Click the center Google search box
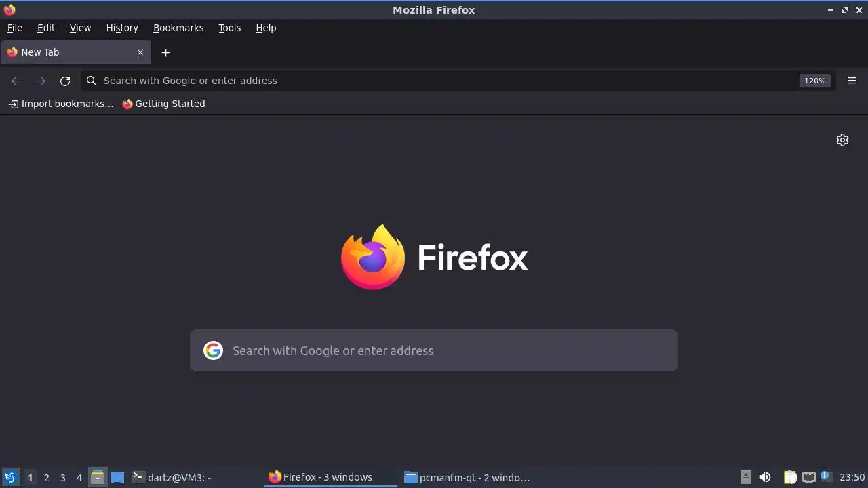Viewport: 868px width, 488px height. pyautogui.click(x=434, y=350)
